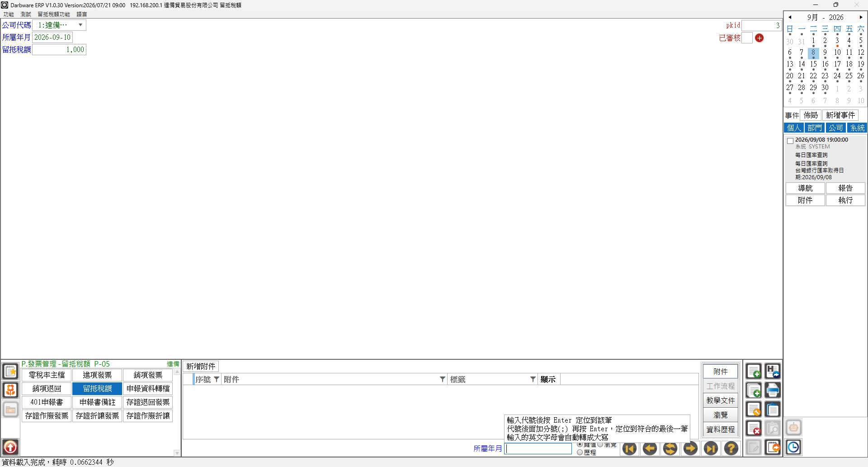This screenshot has width=868, height=467.
Task: Toggle the 已審核 checkbox
Action: click(747, 38)
